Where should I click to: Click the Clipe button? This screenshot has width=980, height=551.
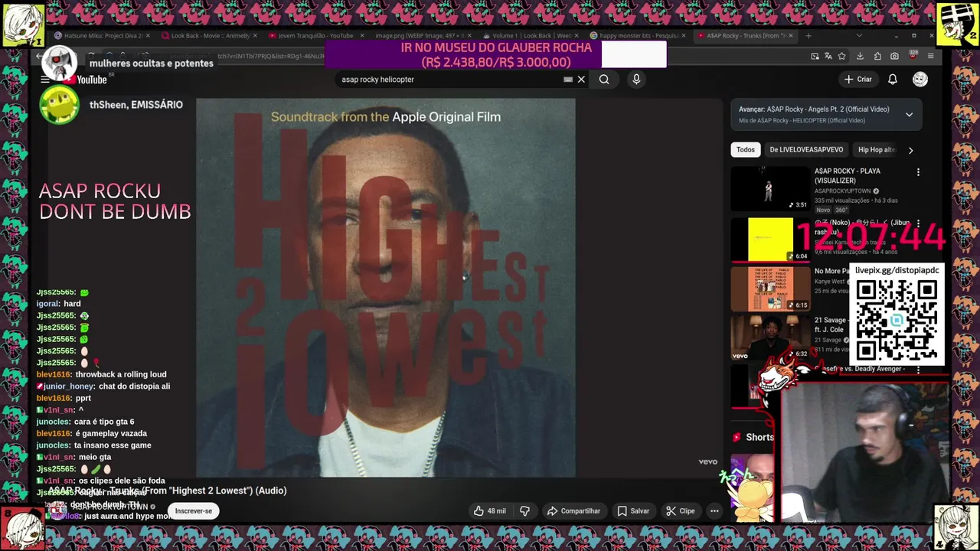tap(681, 511)
